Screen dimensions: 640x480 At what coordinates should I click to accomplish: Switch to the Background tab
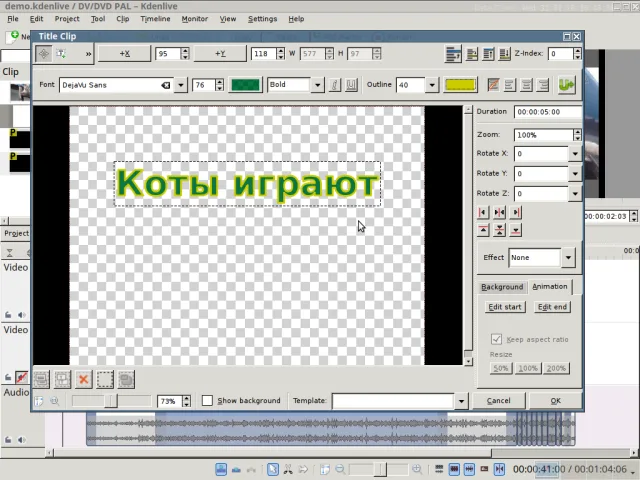click(502, 287)
